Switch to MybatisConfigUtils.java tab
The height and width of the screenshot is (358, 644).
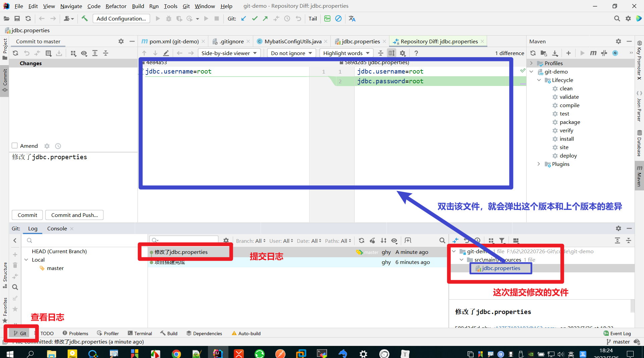click(292, 41)
